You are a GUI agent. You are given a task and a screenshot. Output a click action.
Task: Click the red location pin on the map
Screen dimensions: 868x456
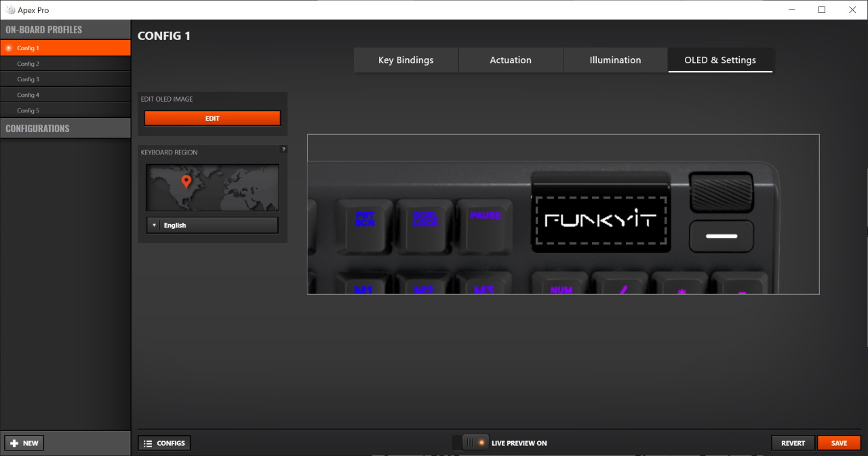(x=186, y=182)
